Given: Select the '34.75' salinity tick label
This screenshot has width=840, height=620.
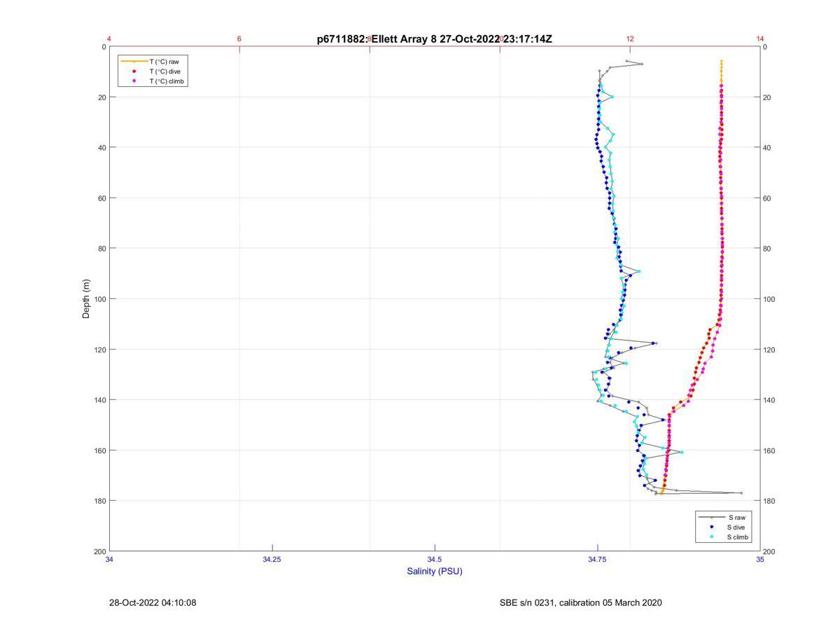Looking at the screenshot, I should click(x=598, y=559).
